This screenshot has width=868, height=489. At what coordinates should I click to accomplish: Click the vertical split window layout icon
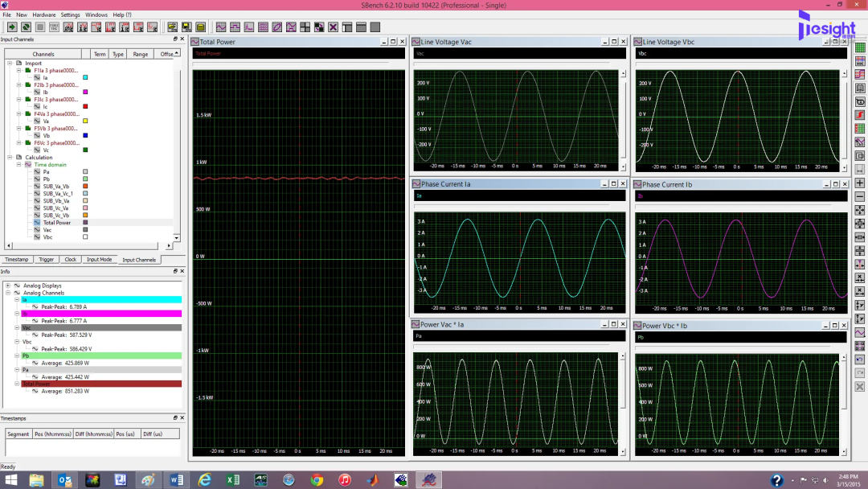tap(347, 27)
